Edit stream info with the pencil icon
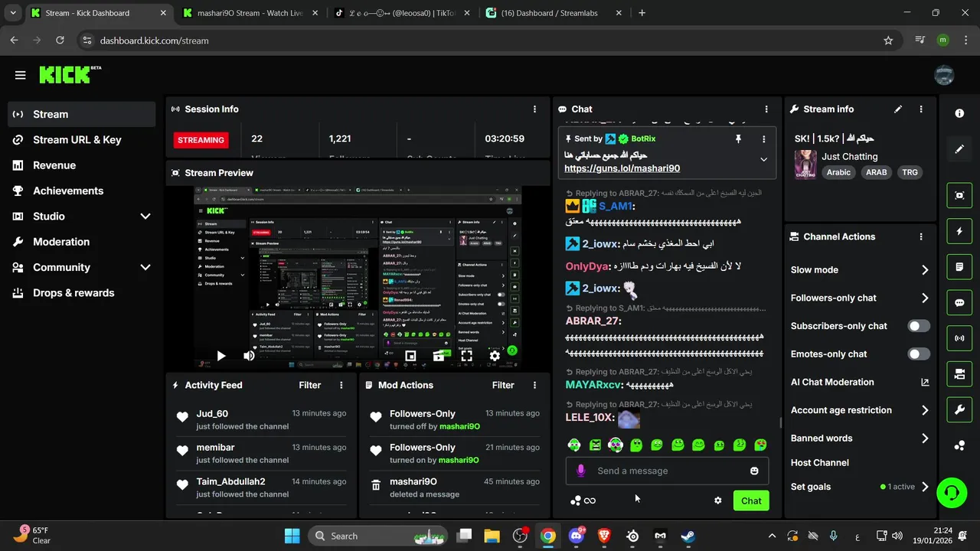Image resolution: width=980 pixels, height=551 pixels. pyautogui.click(x=898, y=109)
